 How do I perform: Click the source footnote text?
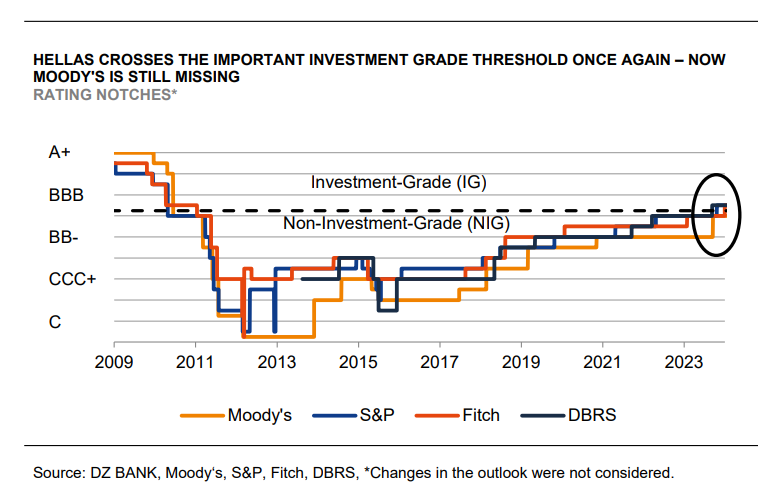point(354,472)
